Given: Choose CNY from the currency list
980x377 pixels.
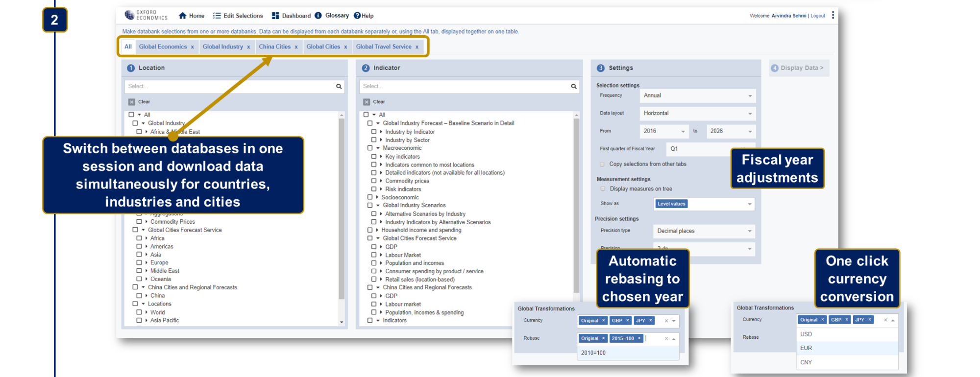Looking at the screenshot, I should (x=847, y=362).
